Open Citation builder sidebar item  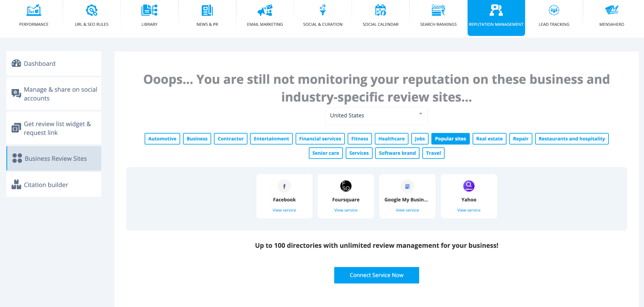[54, 185]
